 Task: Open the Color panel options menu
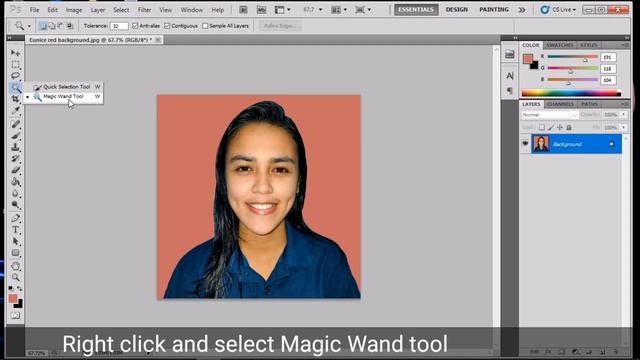click(x=624, y=45)
